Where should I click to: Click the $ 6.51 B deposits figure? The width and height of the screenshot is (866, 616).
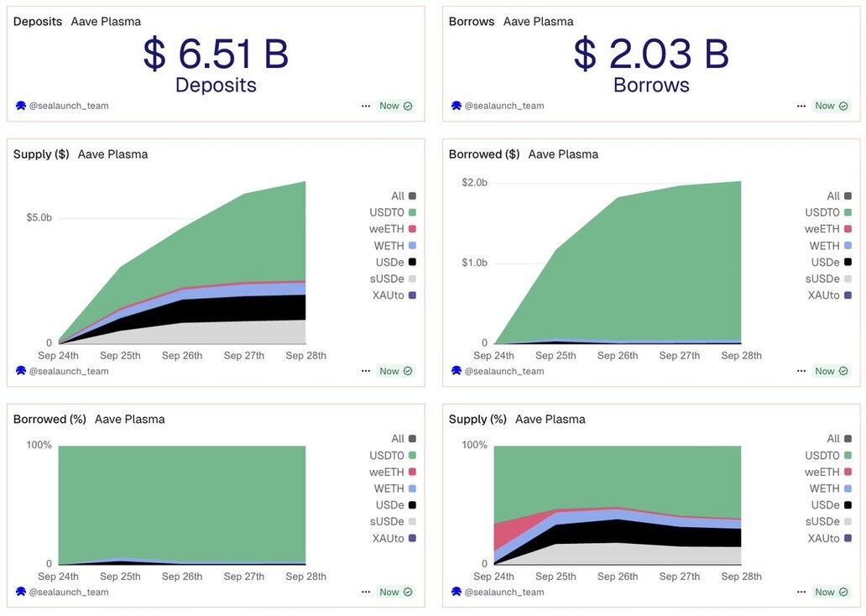[x=216, y=54]
